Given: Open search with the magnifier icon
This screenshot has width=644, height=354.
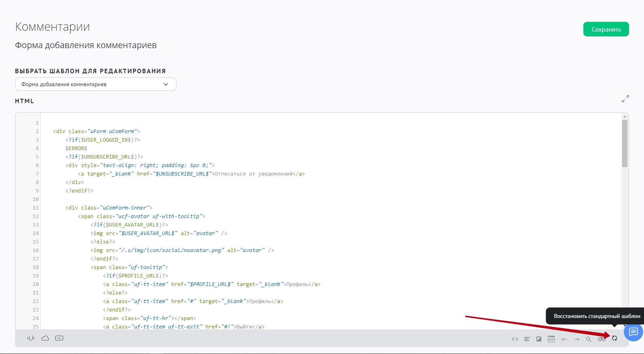Looking at the screenshot, I should click(589, 339).
